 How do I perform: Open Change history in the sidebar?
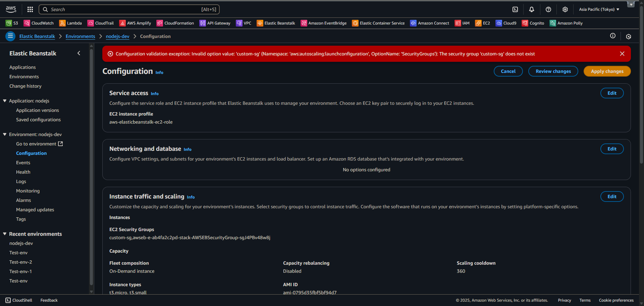(25, 86)
